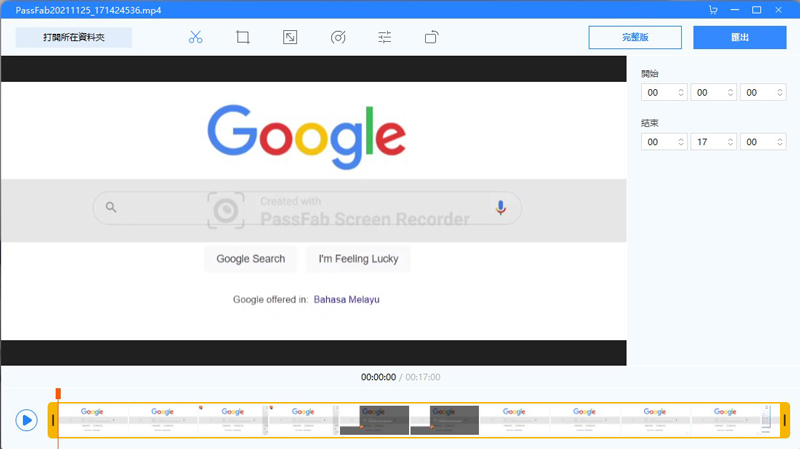The height and width of the screenshot is (449, 800).
Task: Click the blue 匯出 export button
Action: pyautogui.click(x=739, y=37)
